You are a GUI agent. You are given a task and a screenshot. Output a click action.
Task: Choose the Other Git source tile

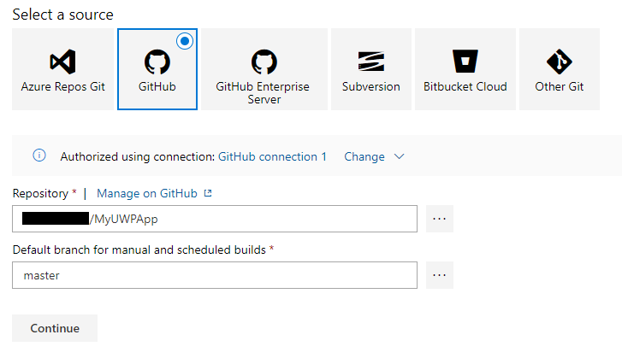coord(560,69)
